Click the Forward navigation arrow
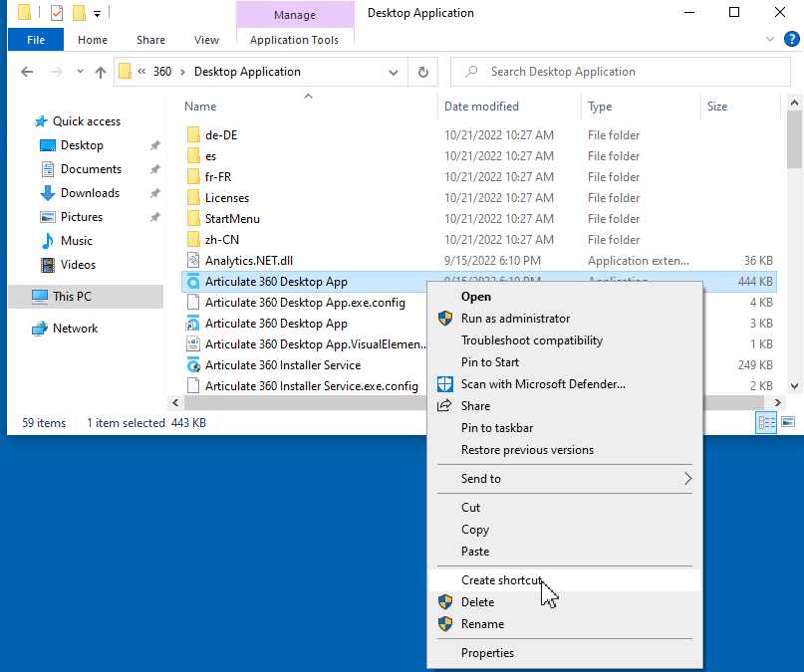The width and height of the screenshot is (804, 672). [57, 72]
